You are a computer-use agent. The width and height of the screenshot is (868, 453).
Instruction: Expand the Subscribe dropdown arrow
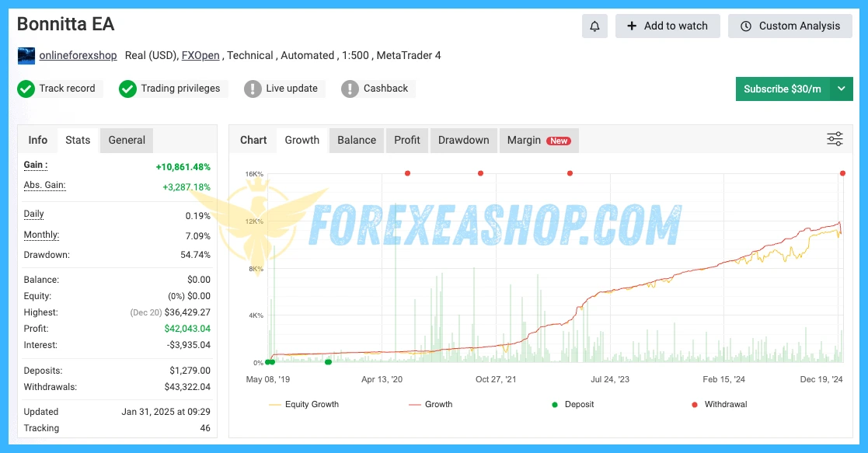click(841, 89)
